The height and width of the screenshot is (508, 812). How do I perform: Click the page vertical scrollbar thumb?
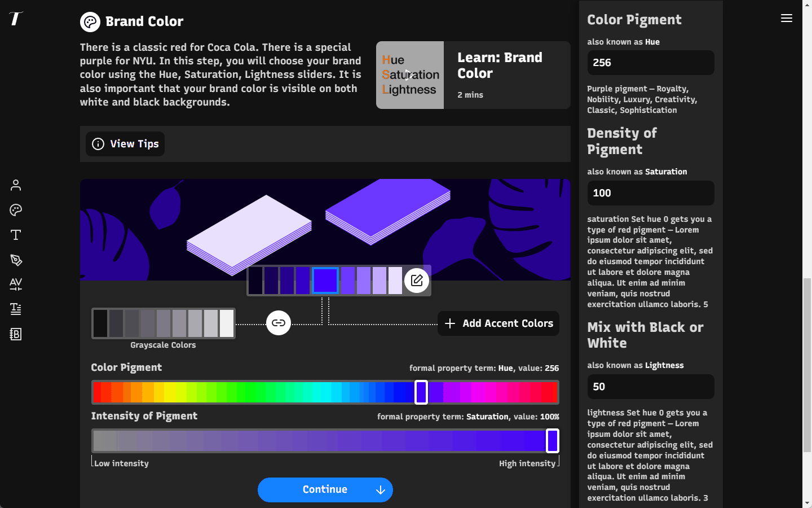[x=807, y=365]
